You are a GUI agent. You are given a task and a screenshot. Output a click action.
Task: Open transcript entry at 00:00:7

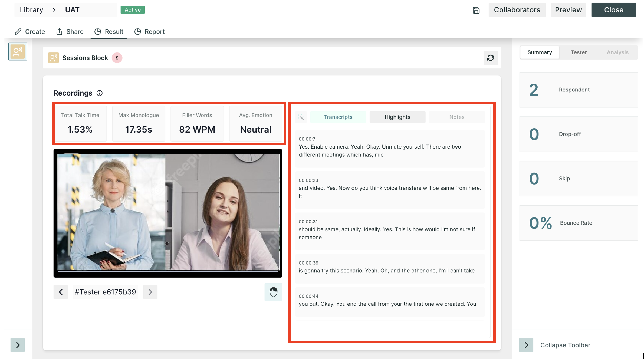(x=390, y=149)
